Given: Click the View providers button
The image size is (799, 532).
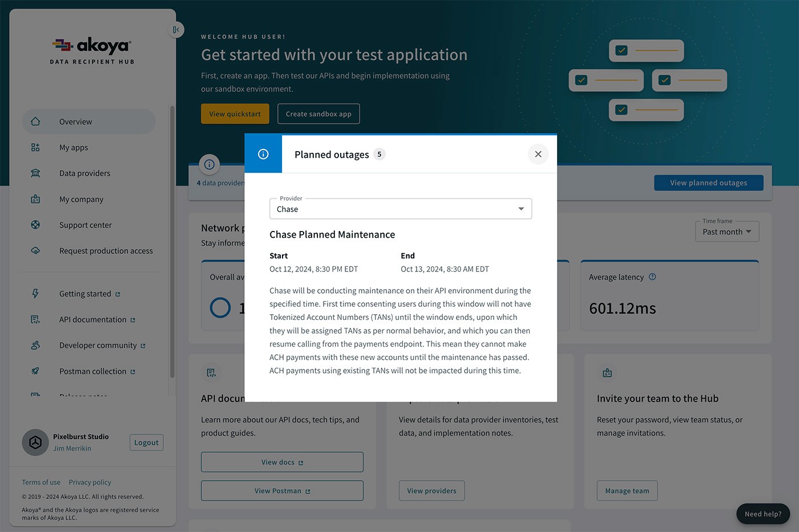Looking at the screenshot, I should click(431, 491).
